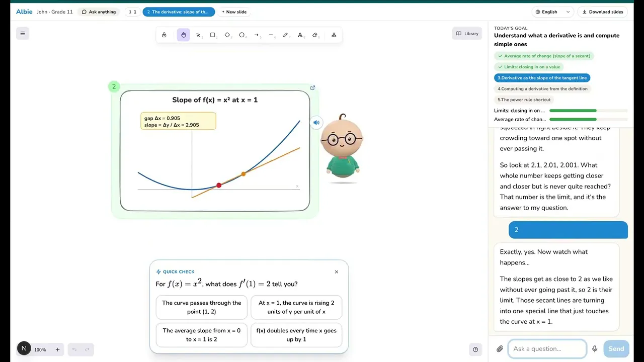Switch to slide tab 1

[x=133, y=12]
